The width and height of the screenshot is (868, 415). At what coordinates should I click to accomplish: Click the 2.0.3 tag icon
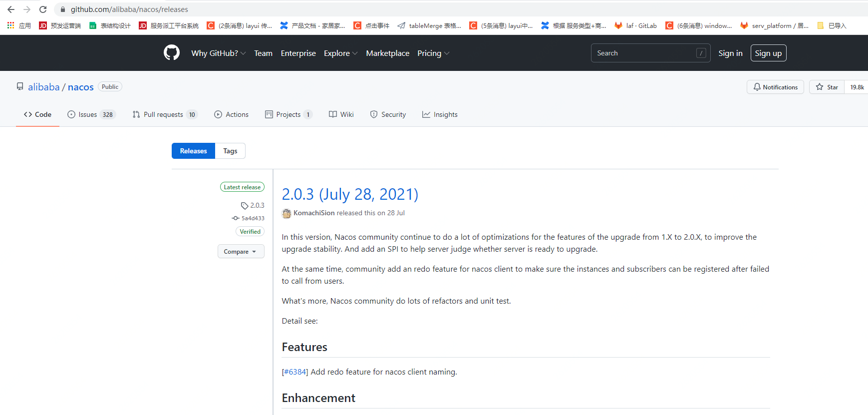coord(245,206)
